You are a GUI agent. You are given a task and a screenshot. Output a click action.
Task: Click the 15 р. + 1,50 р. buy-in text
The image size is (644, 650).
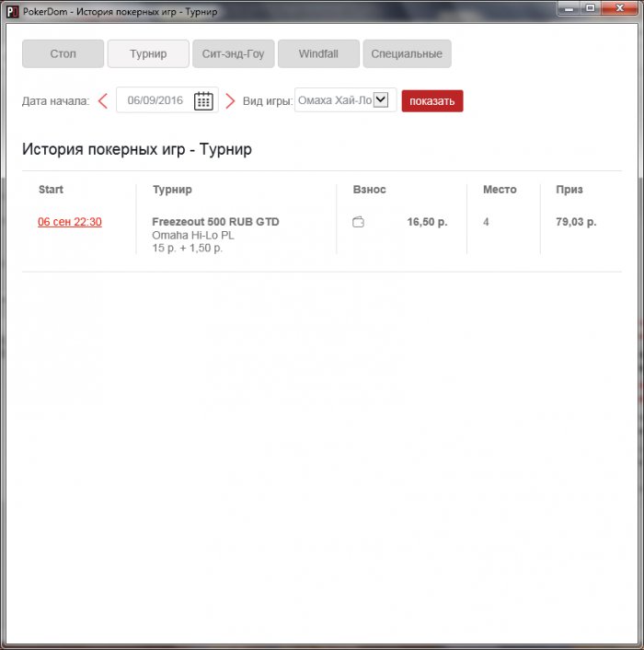coord(187,248)
